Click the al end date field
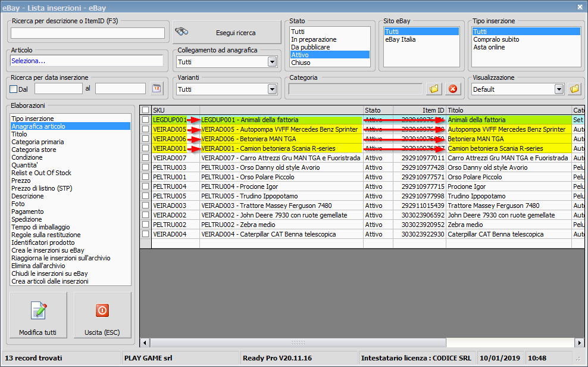588x367 pixels. coord(120,89)
